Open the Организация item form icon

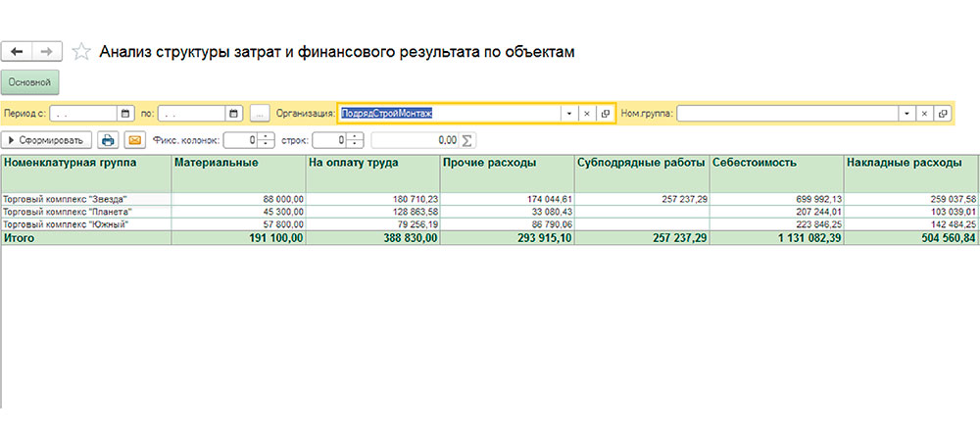(x=606, y=113)
